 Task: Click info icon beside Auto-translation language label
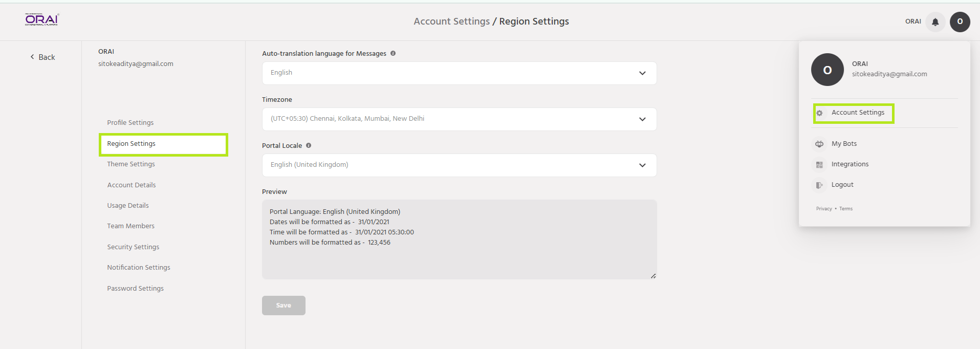pyautogui.click(x=393, y=53)
